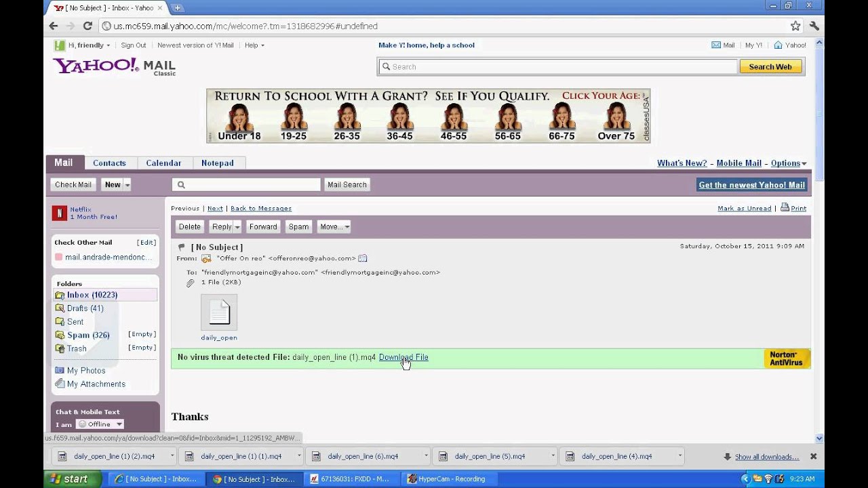The height and width of the screenshot is (488, 868).
Task: Reload the page with refresh icon
Action: (x=87, y=26)
